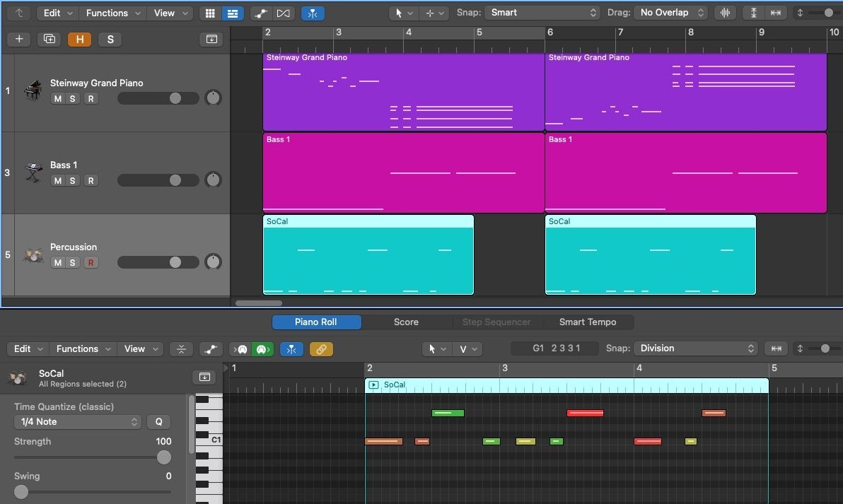The image size is (843, 504).
Task: Click the vertical auto zoom button
Action: (754, 13)
